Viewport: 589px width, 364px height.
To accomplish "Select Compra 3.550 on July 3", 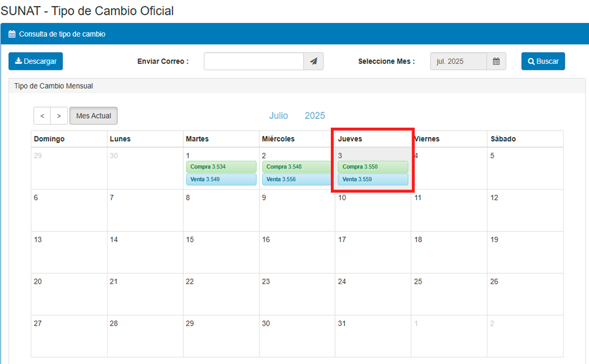I will click(373, 167).
